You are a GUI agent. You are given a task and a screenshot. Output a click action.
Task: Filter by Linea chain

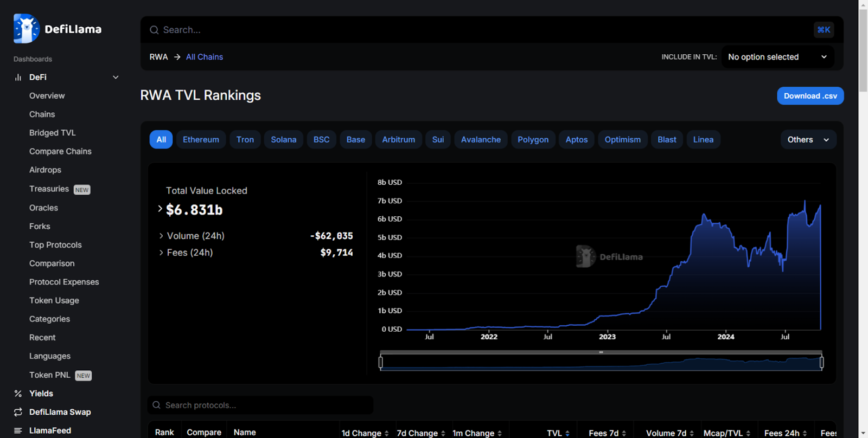click(704, 139)
